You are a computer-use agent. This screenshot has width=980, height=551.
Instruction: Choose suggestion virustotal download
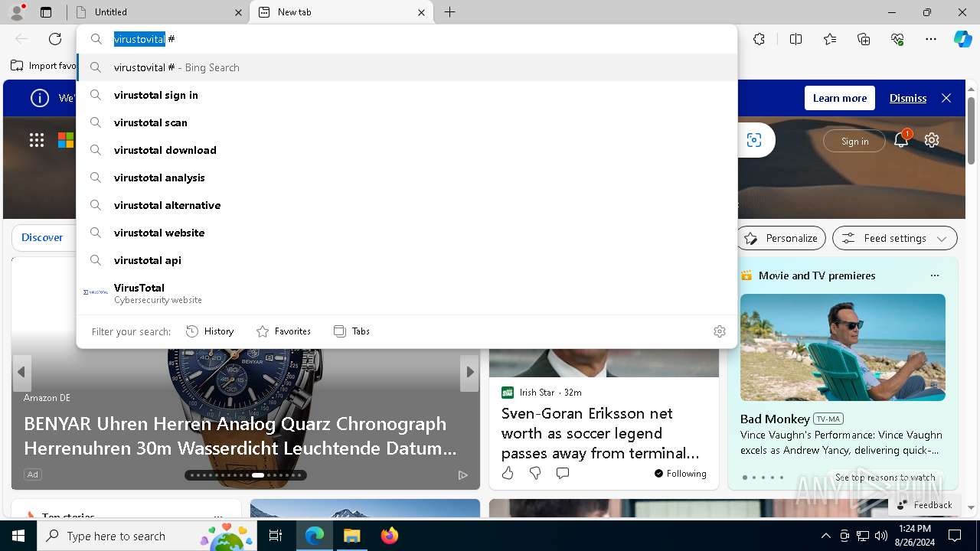point(407,150)
